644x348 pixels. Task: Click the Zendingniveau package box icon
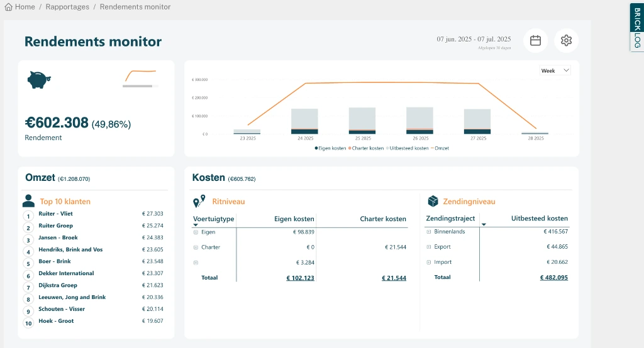pos(433,201)
